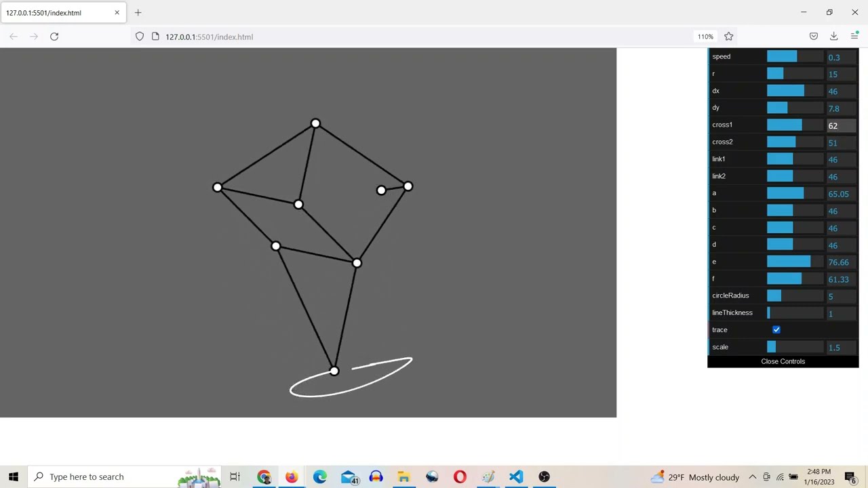Click the 110% zoom level indicator
868x488 pixels.
pos(705,37)
